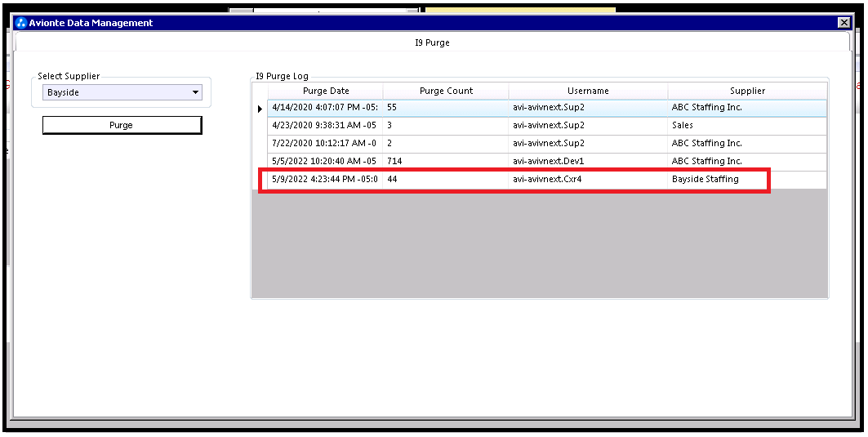Click the Bayside text in supplier combo box
This screenshot has width=868, height=437.
(63, 92)
